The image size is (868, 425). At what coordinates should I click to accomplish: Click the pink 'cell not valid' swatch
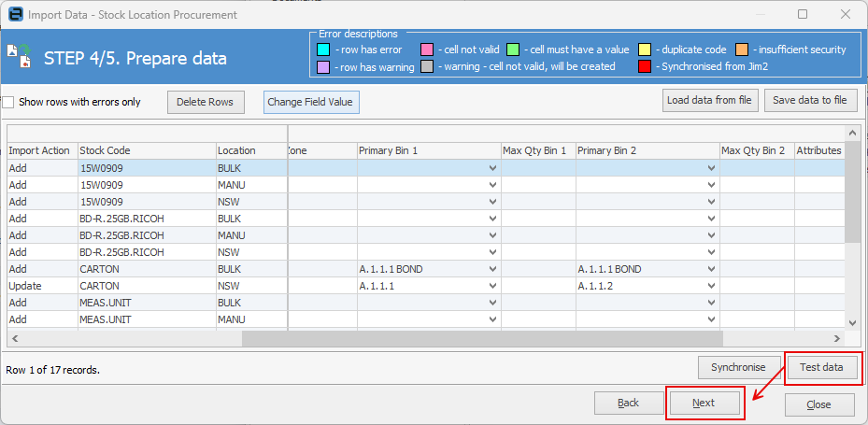tap(427, 50)
